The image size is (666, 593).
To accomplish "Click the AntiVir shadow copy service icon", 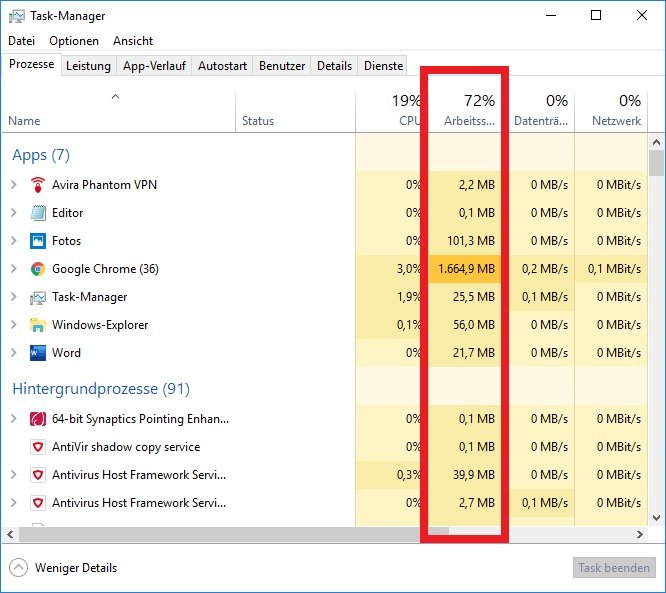I will click(38, 447).
